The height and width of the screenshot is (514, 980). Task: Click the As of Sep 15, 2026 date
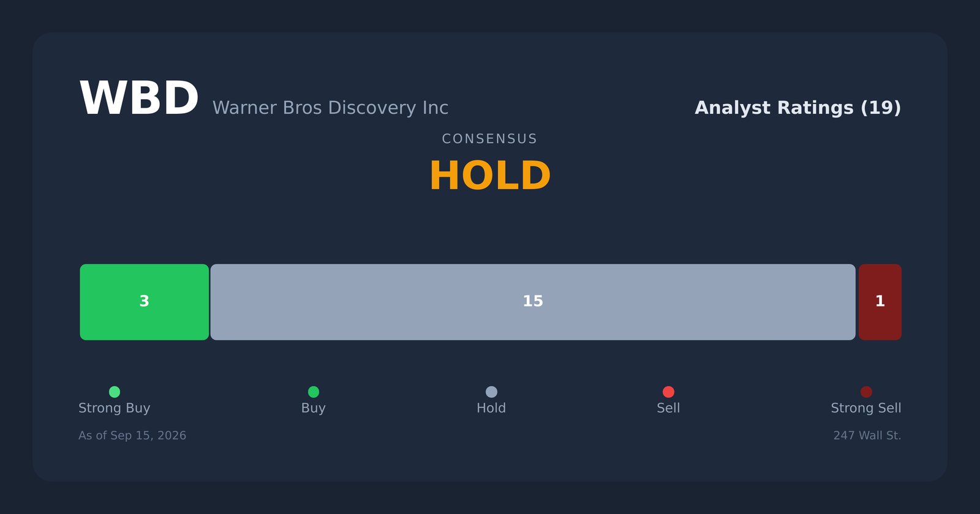(x=132, y=436)
